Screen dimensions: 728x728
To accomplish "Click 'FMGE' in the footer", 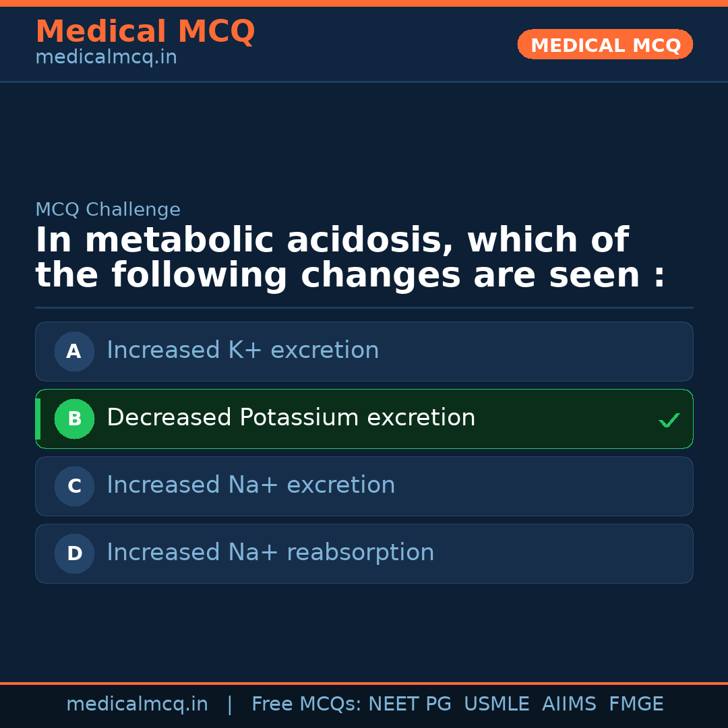I will (x=636, y=704).
